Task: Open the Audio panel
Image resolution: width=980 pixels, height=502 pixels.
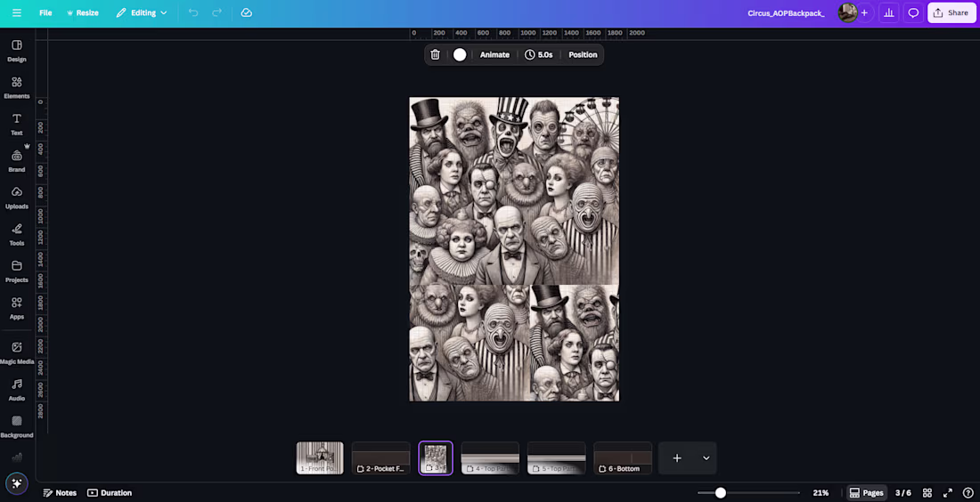Action: click(x=17, y=390)
